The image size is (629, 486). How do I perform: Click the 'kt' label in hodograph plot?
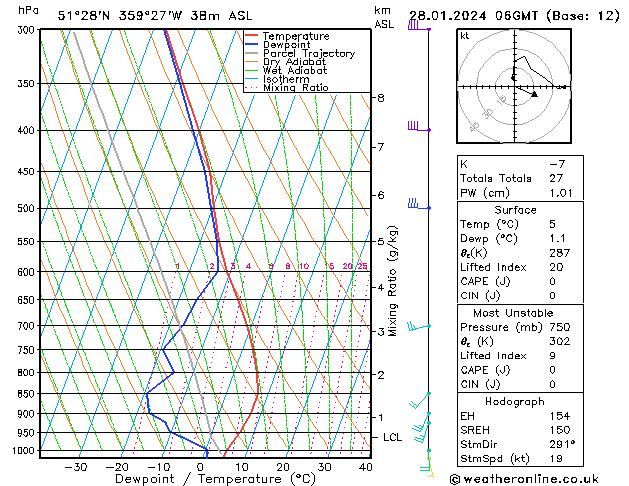point(465,36)
